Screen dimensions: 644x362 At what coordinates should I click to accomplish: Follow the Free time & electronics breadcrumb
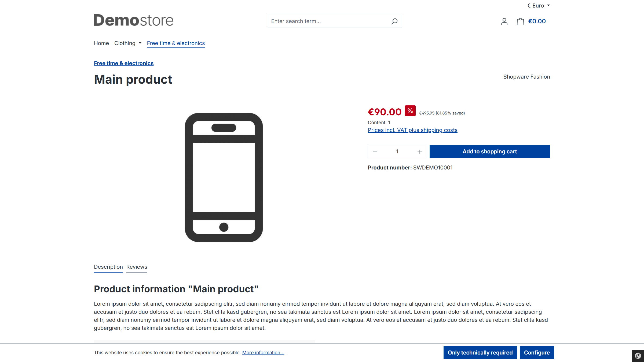tap(123, 63)
